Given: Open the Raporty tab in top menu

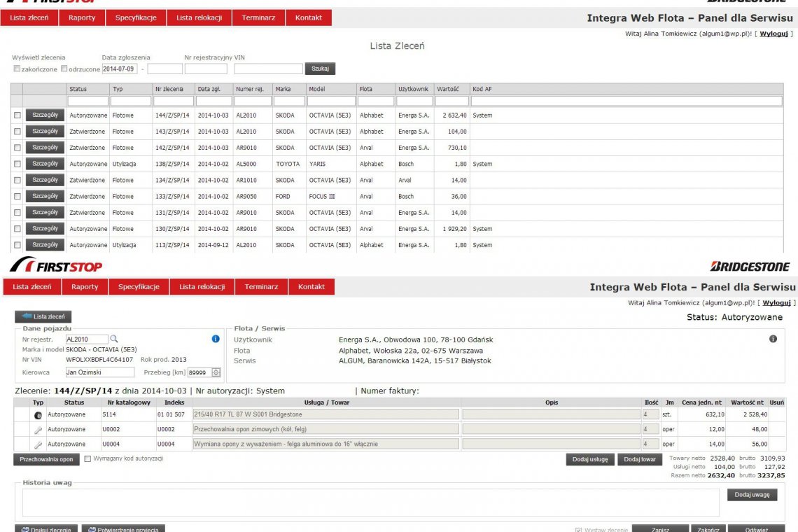Looking at the screenshot, I should (82, 17).
